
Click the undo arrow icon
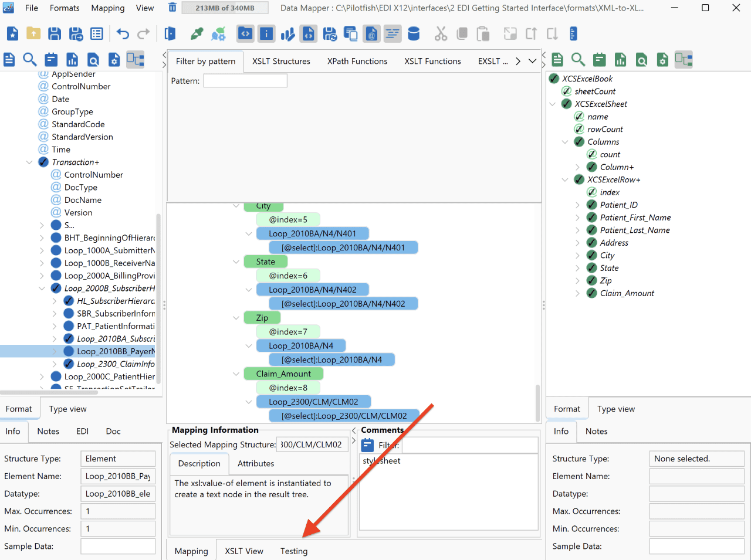(x=123, y=34)
